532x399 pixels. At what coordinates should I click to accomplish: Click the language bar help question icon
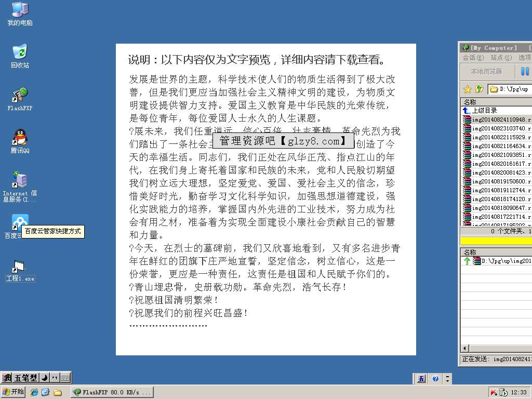click(436, 379)
